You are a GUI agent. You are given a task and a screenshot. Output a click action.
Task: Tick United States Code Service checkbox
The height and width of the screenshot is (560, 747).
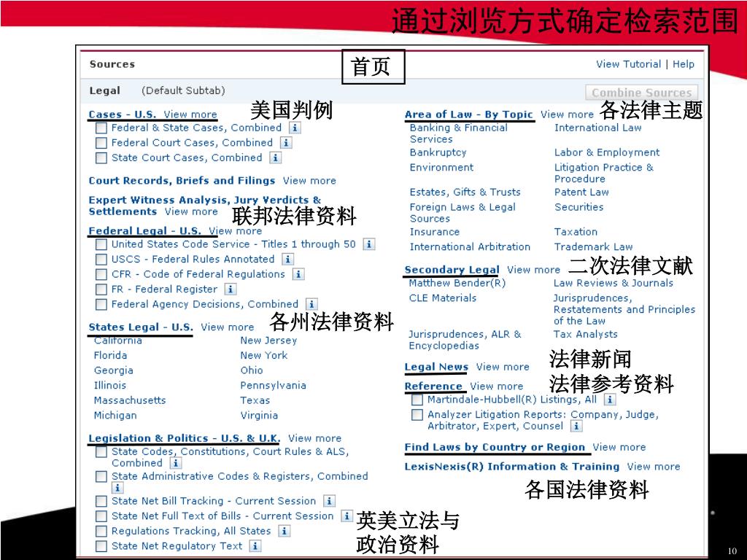[101, 244]
